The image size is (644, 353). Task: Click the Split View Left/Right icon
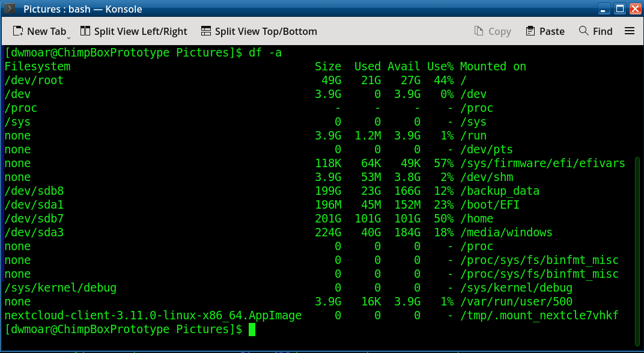tap(85, 31)
